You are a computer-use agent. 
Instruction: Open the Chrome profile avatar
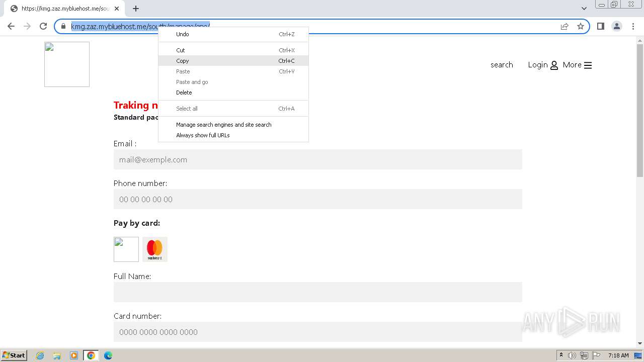[617, 26]
